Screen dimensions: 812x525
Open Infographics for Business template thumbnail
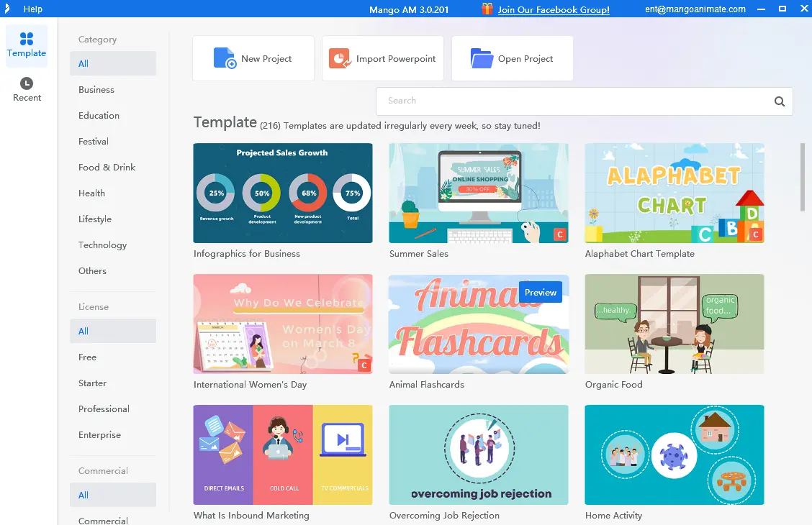[x=283, y=193]
